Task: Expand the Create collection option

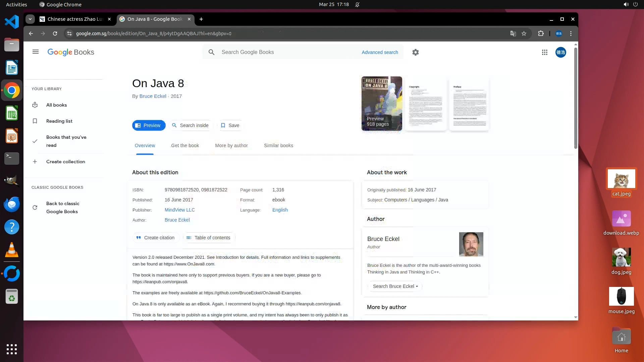Action: [x=65, y=162]
